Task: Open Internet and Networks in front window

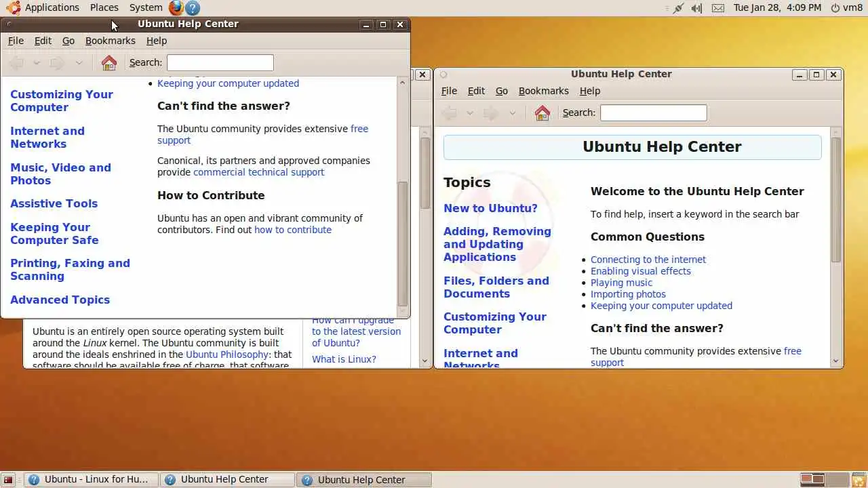Action: coord(47,138)
